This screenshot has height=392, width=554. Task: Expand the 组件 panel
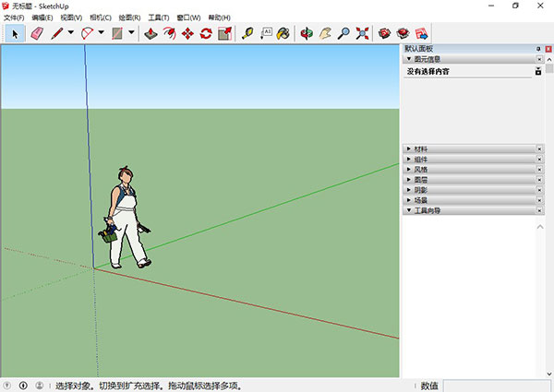click(x=409, y=160)
